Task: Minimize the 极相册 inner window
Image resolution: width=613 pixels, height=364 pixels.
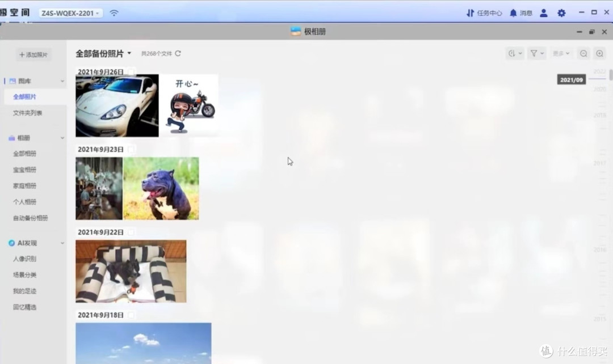Action: point(579,32)
